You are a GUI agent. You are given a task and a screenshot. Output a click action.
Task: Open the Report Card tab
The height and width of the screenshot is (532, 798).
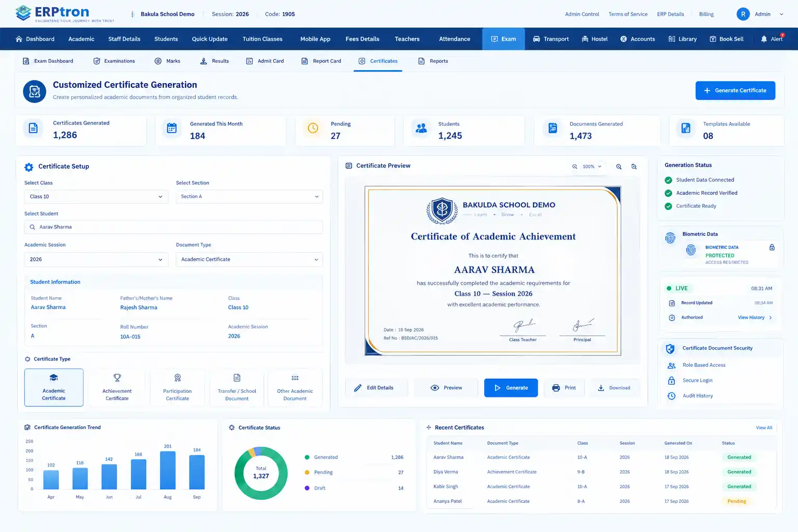[321, 61]
